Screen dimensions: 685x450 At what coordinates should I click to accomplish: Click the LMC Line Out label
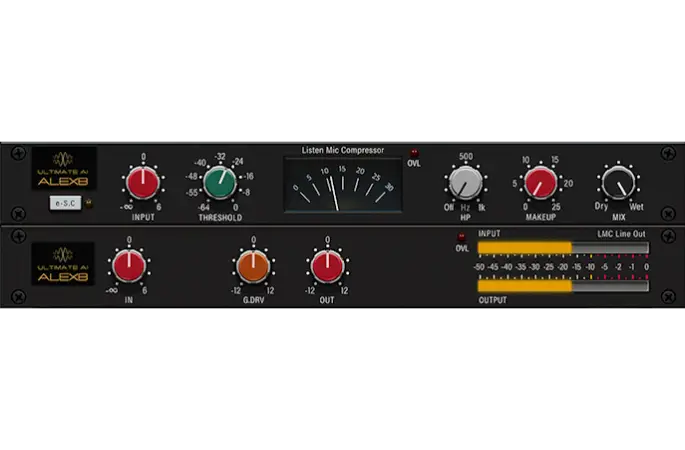(622, 234)
